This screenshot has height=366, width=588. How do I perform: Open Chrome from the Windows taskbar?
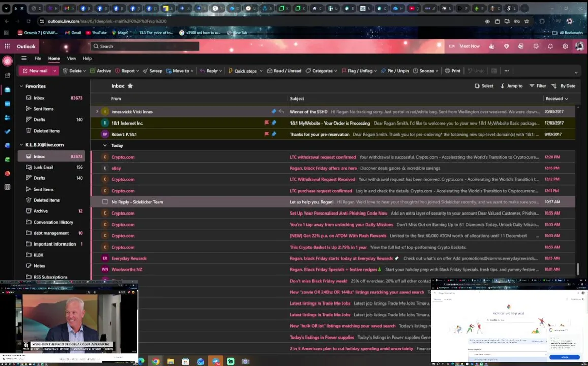pyautogui.click(x=155, y=361)
